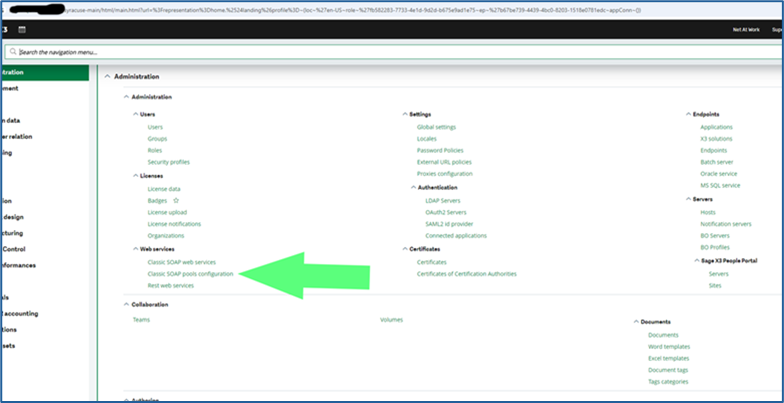
Task: Open Word templates under Documents
Action: (x=670, y=346)
